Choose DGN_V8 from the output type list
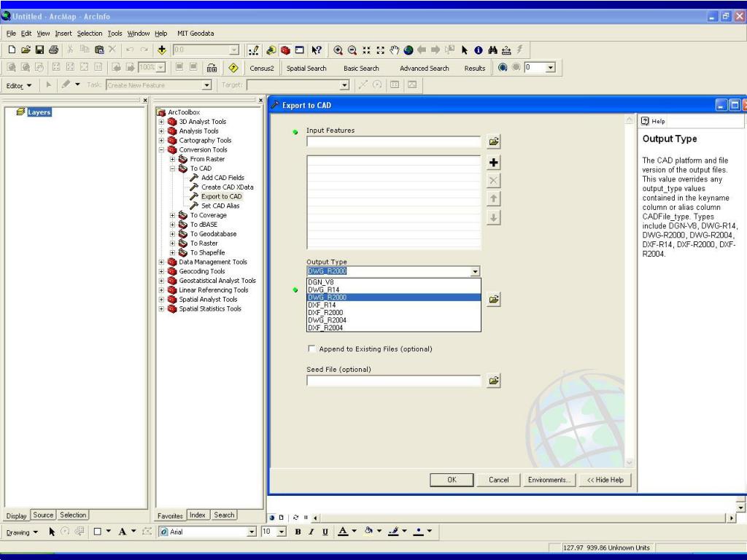 click(x=393, y=282)
